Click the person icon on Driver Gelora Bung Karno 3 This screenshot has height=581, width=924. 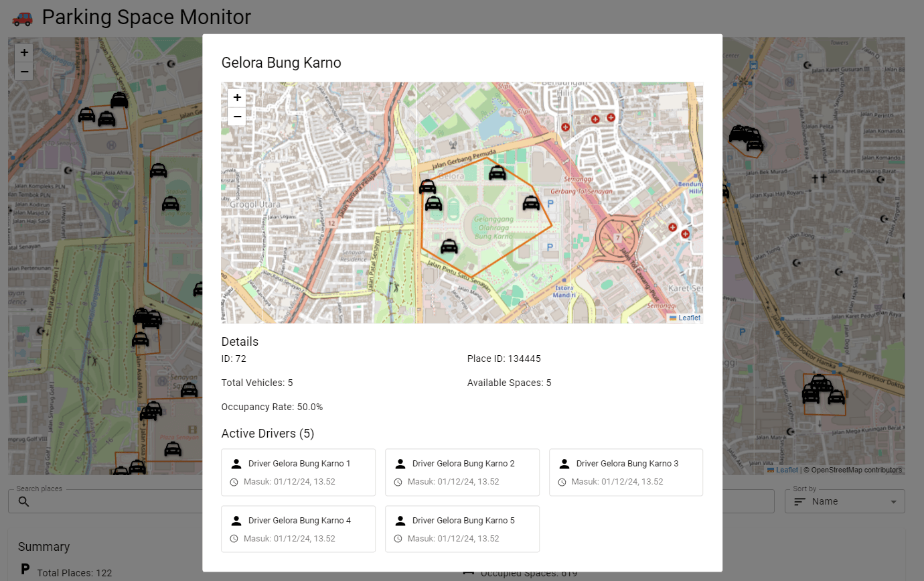pos(564,463)
